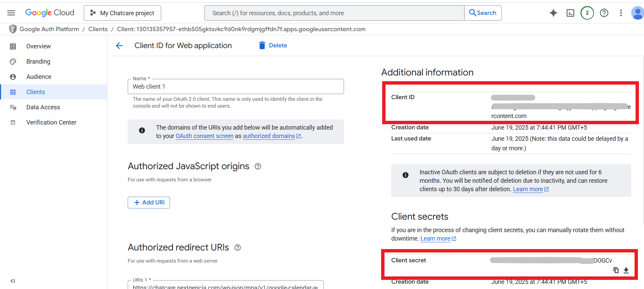644x289 pixels.
Task: Open Audience in the sidebar
Action: click(x=54, y=77)
